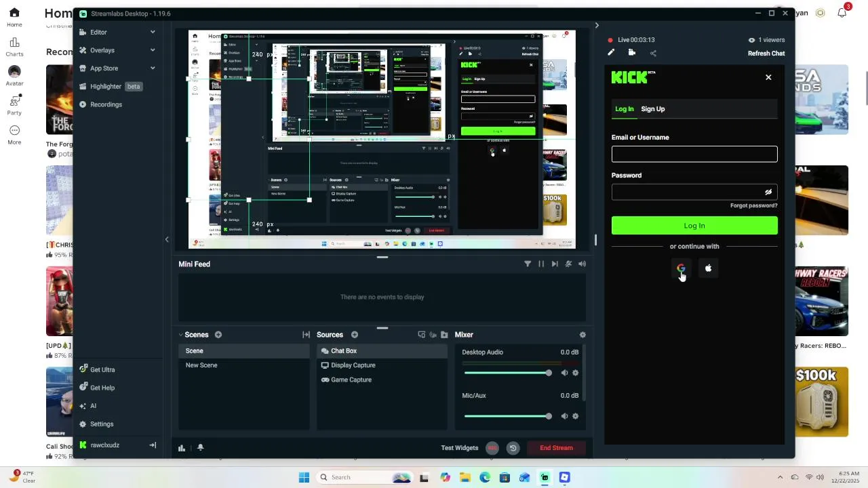Click Email or Username field
The image size is (868, 488).
click(694, 154)
